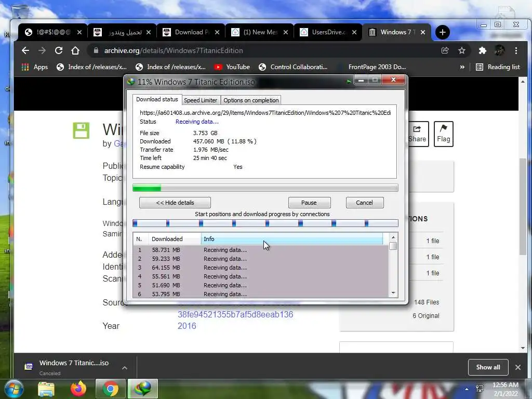Reload the archive.org page
Screen dimensions: 532x399
pos(59,50)
